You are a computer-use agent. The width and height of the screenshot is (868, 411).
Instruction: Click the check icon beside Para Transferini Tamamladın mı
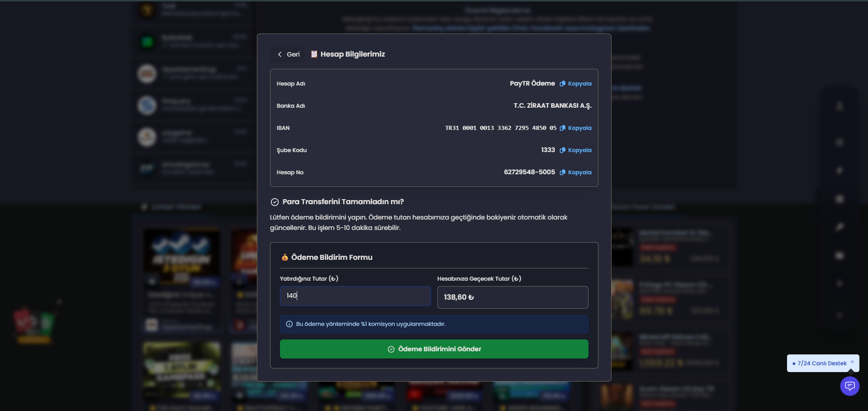click(275, 202)
